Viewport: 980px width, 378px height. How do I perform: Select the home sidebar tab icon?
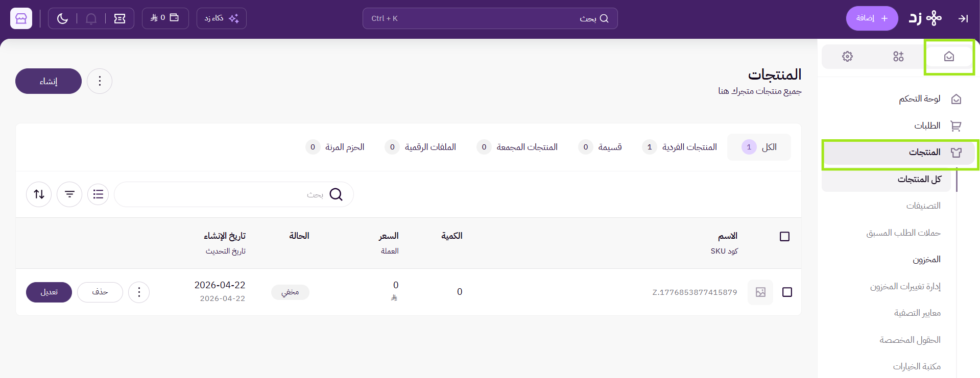(949, 56)
